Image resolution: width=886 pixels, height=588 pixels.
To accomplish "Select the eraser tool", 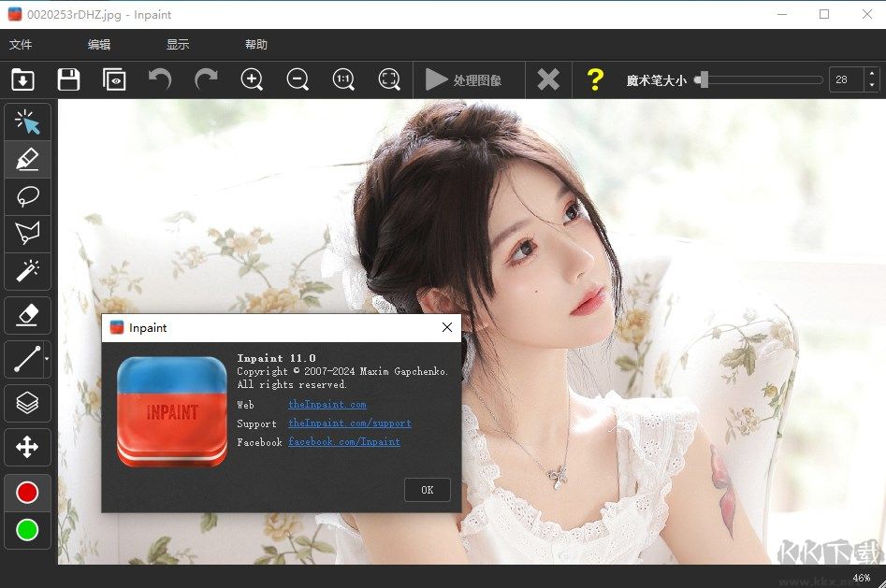I will (27, 315).
